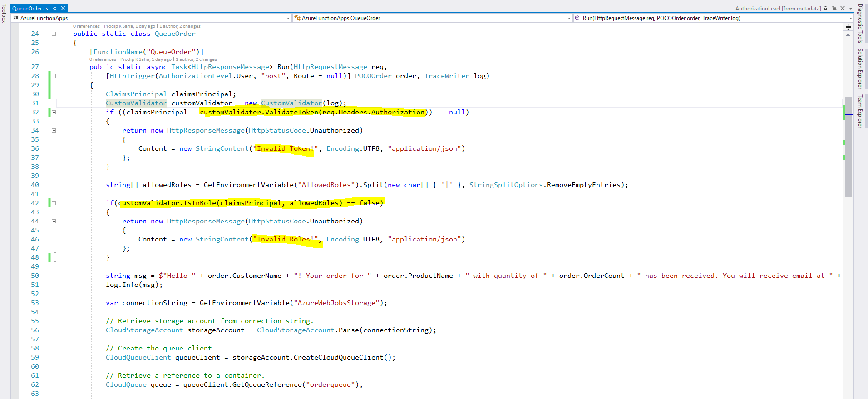
Task: Pin the QueueOrder.cs tab
Action: (x=54, y=8)
